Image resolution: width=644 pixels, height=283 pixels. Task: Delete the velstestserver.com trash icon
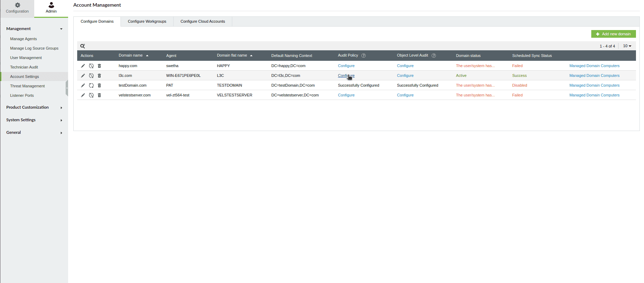click(x=99, y=95)
